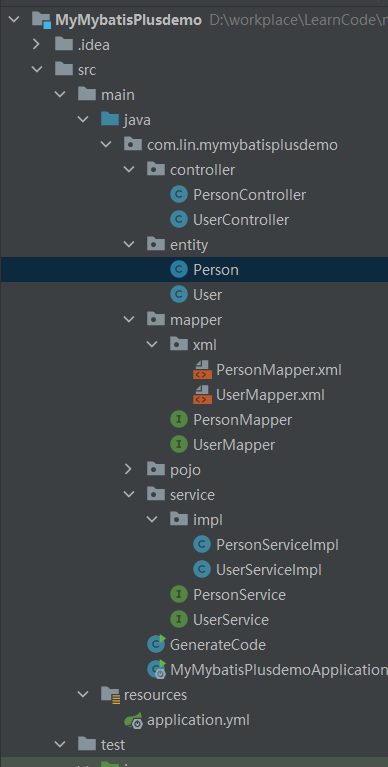Collapse the controller package
Viewport: 388px width, 767px height.
click(129, 170)
